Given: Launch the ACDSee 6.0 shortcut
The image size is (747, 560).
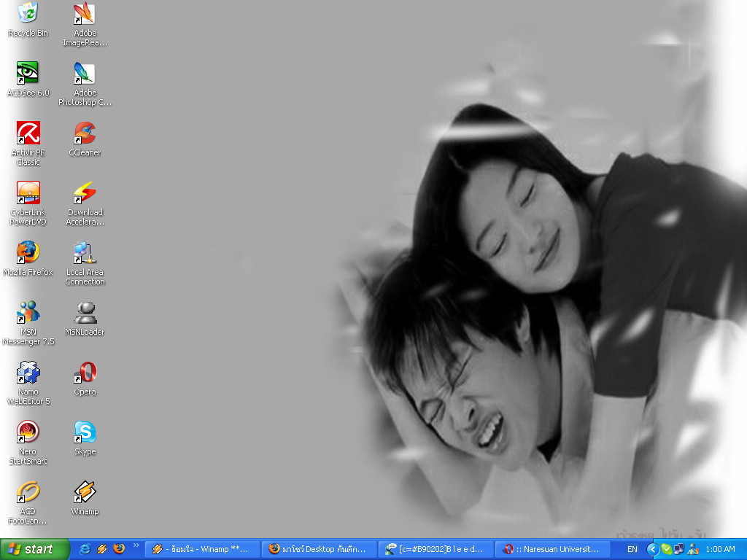Looking at the screenshot, I should point(28,79).
